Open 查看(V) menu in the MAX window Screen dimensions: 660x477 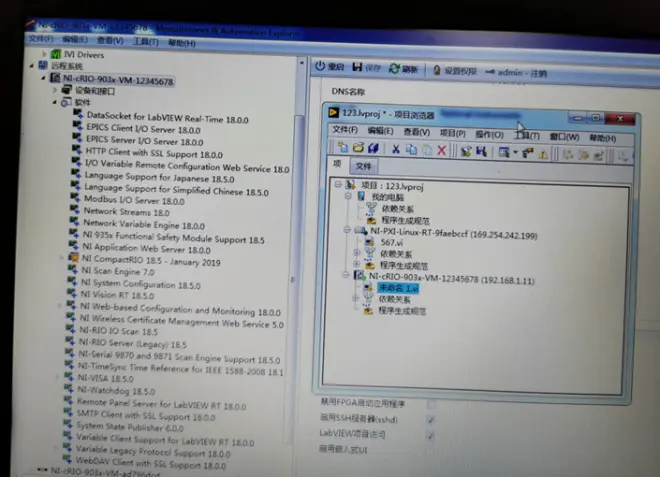click(110, 40)
